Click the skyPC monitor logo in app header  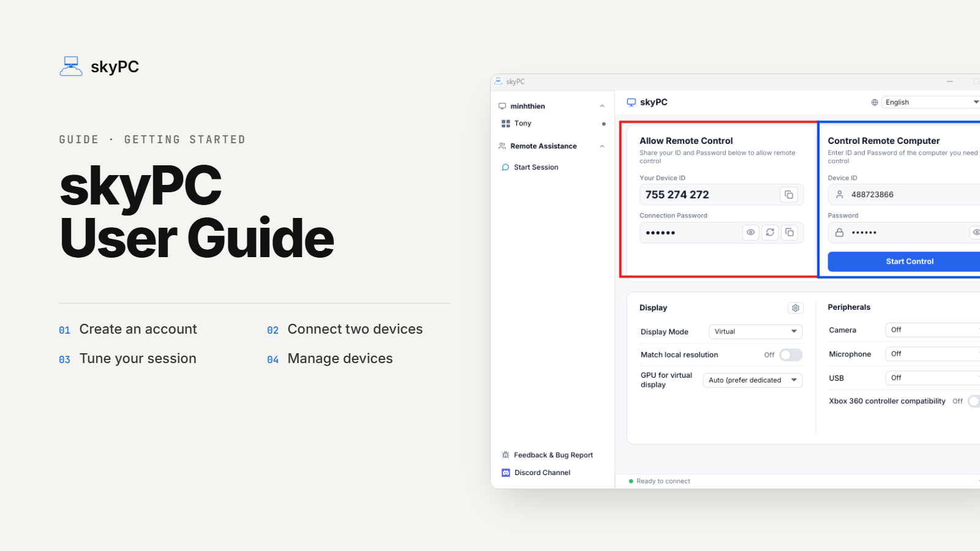(x=631, y=102)
